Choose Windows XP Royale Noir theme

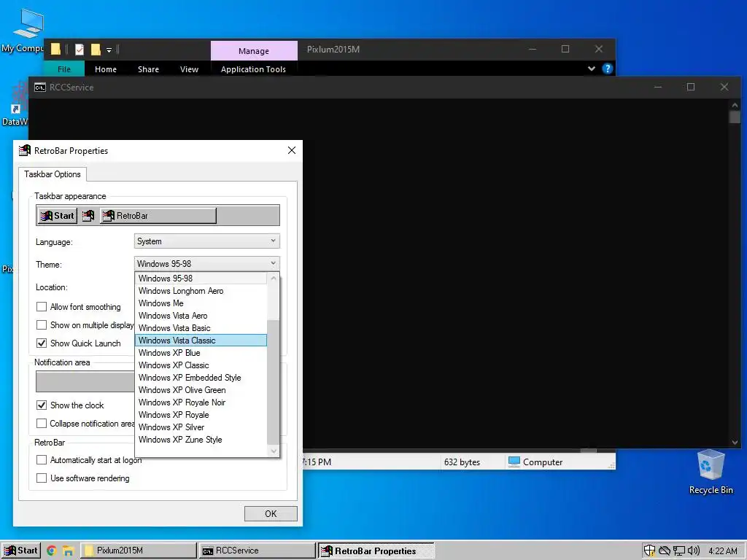tap(201, 402)
